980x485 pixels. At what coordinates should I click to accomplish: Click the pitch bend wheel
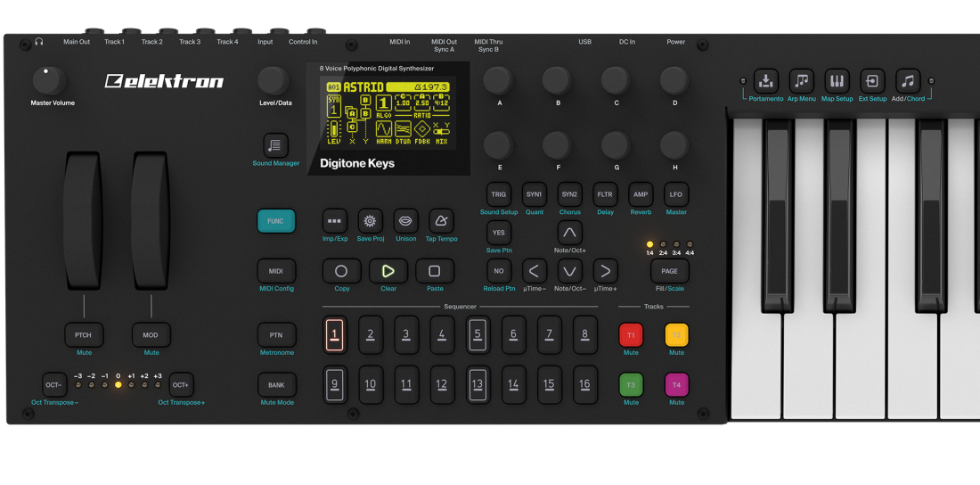(82, 220)
